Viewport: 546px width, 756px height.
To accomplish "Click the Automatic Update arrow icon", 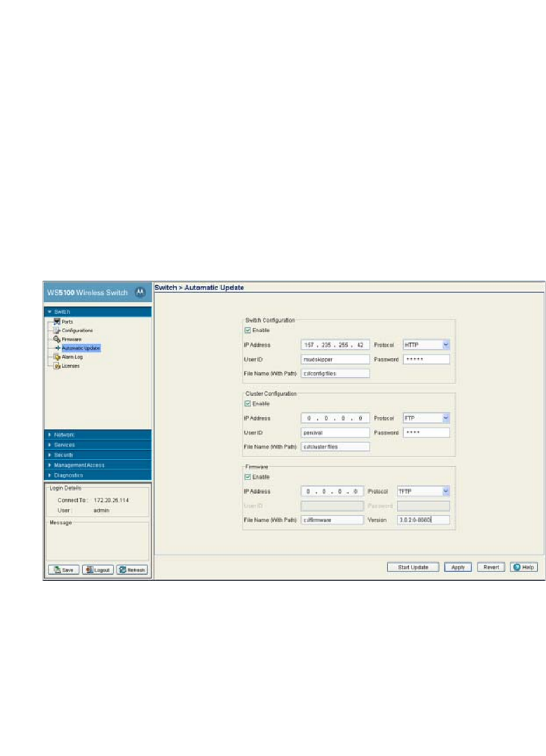I will pos(58,348).
